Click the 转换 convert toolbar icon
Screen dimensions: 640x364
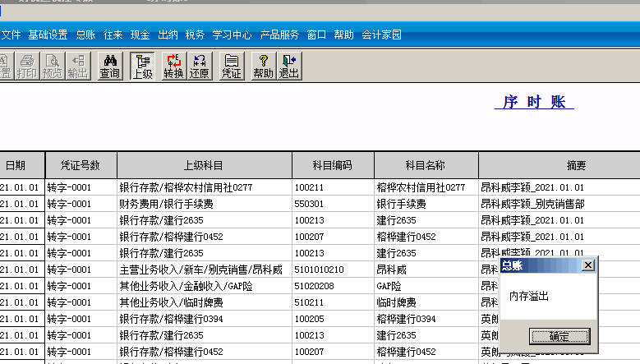pos(174,66)
